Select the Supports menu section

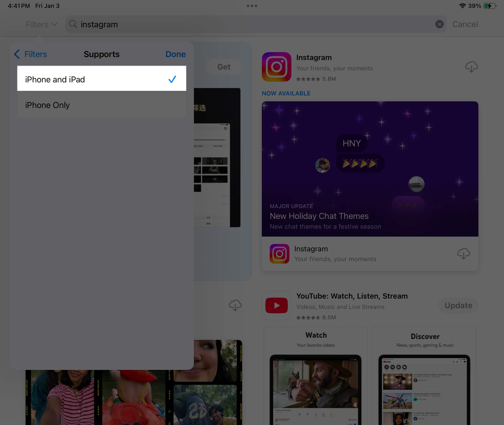click(x=102, y=54)
